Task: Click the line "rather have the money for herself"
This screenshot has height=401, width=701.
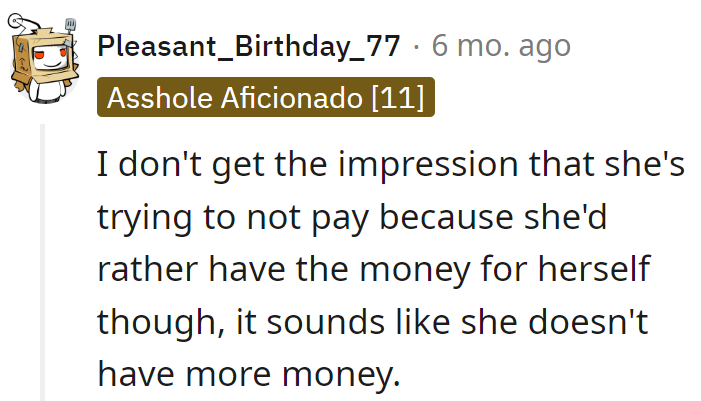Action: coord(373,270)
